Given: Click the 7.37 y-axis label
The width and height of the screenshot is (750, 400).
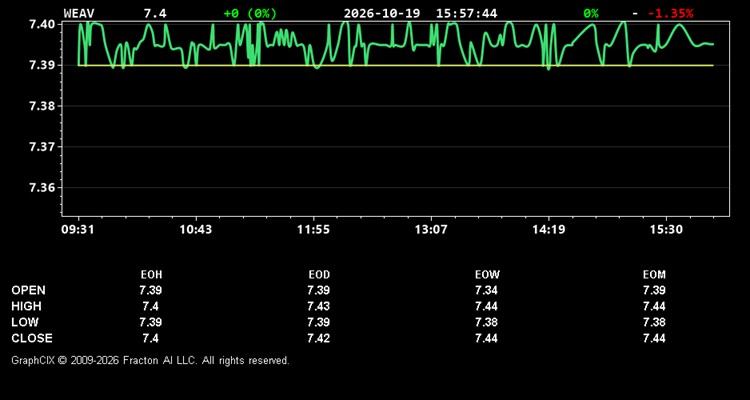Looking at the screenshot, I should (42, 147).
